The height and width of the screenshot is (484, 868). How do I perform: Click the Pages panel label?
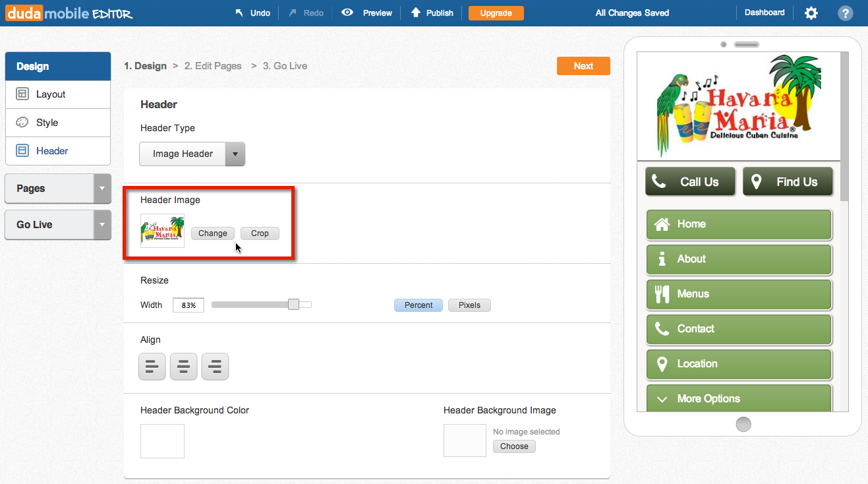30,189
